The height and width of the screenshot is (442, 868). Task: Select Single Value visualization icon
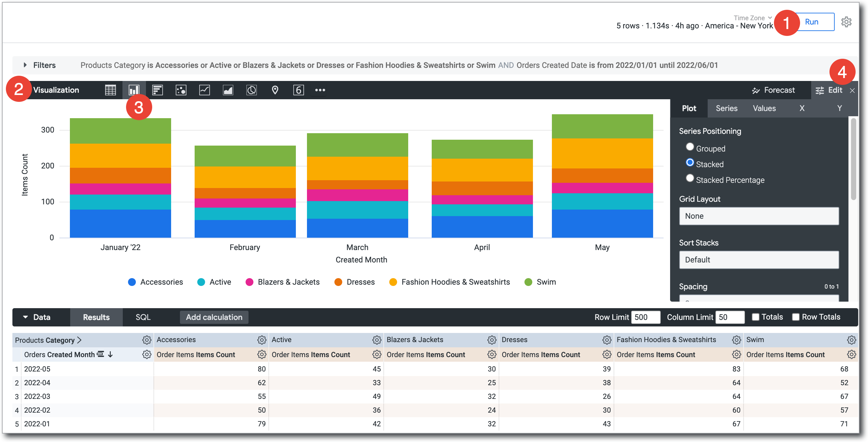[x=298, y=90]
